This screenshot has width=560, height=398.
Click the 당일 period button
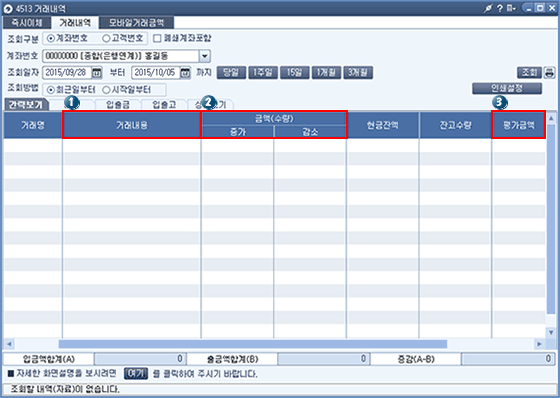coord(231,73)
